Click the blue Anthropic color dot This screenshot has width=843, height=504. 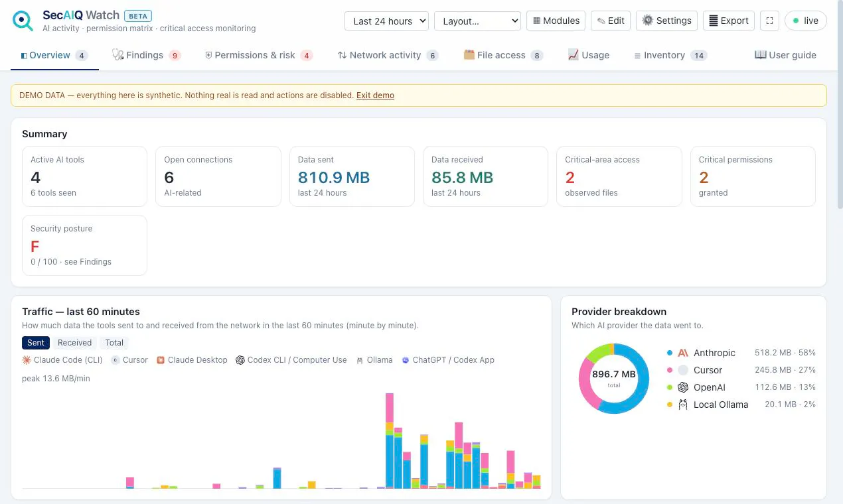point(670,353)
